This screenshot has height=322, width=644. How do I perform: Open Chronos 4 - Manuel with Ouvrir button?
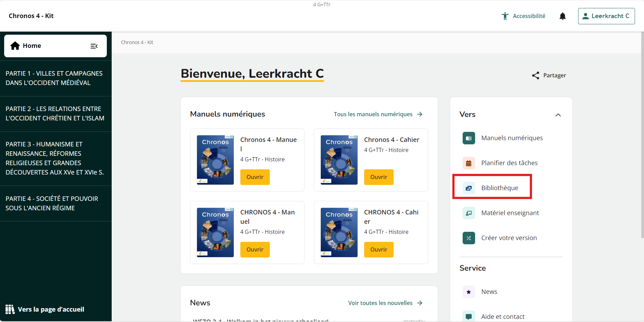pos(255,177)
